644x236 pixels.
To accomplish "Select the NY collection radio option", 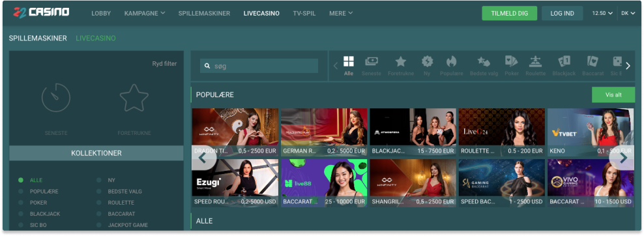I will [x=99, y=180].
